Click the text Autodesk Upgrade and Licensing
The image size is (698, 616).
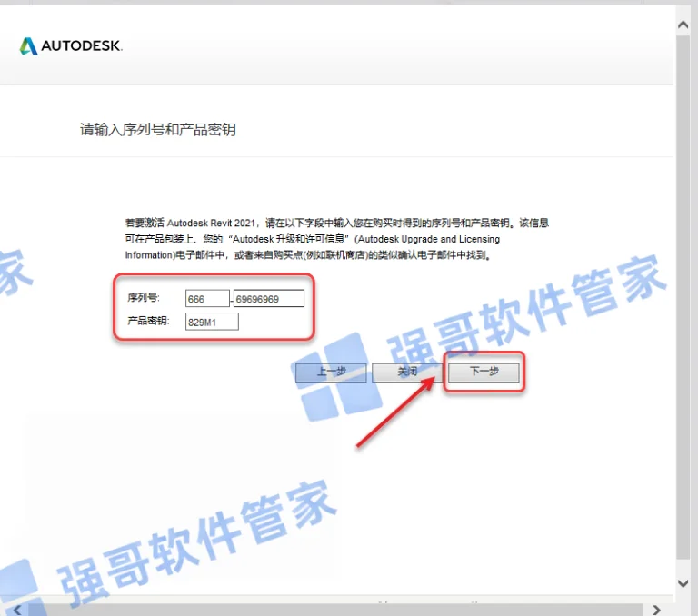[429, 239]
